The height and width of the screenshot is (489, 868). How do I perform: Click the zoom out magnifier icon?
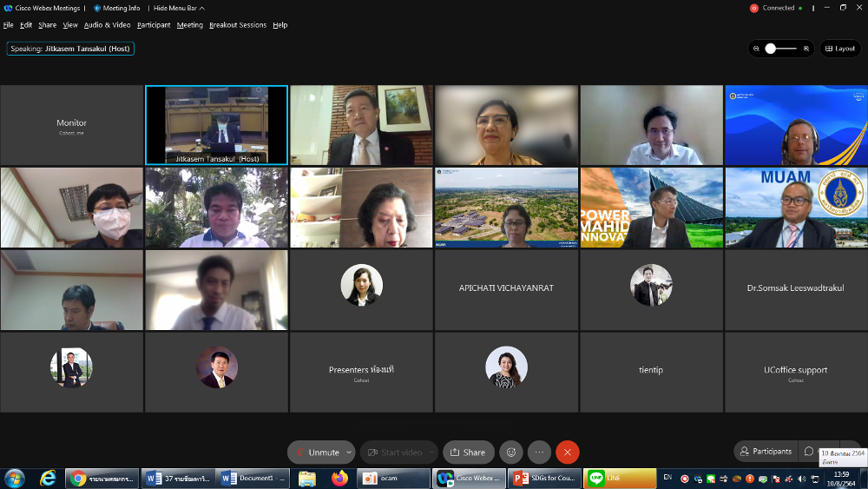pyautogui.click(x=757, y=49)
